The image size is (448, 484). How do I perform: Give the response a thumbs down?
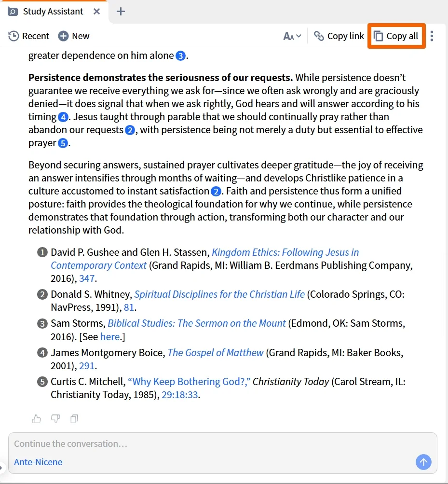tap(55, 419)
